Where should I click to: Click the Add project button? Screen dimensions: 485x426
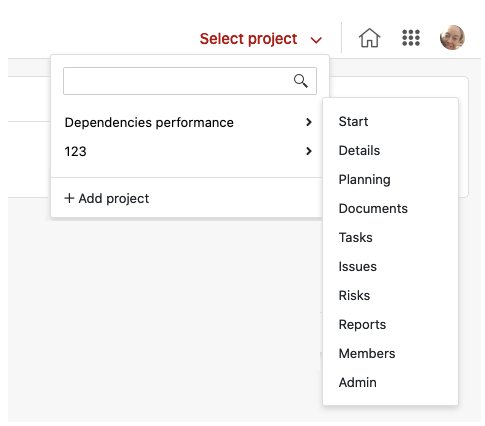click(107, 199)
